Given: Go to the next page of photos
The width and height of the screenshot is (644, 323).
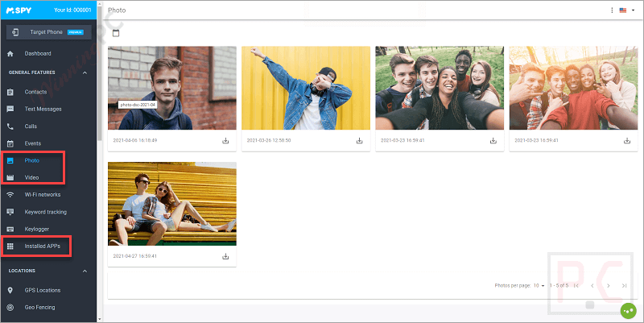Looking at the screenshot, I should (x=609, y=285).
